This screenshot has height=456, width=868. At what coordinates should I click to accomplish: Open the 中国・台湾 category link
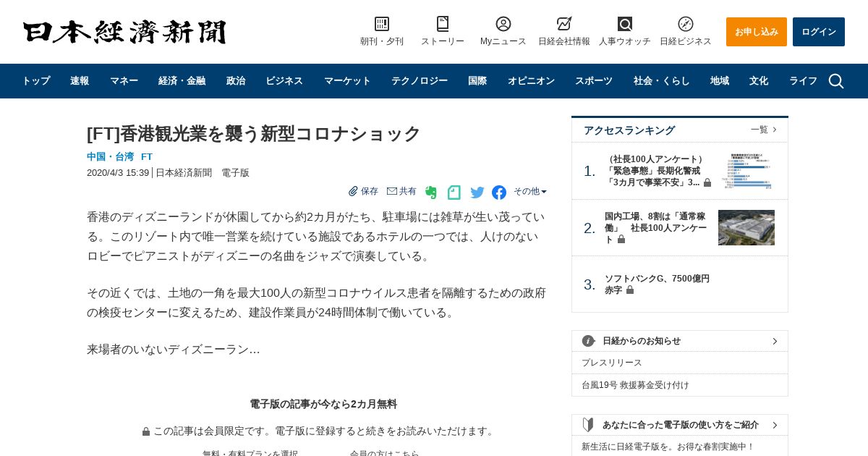[x=111, y=156]
